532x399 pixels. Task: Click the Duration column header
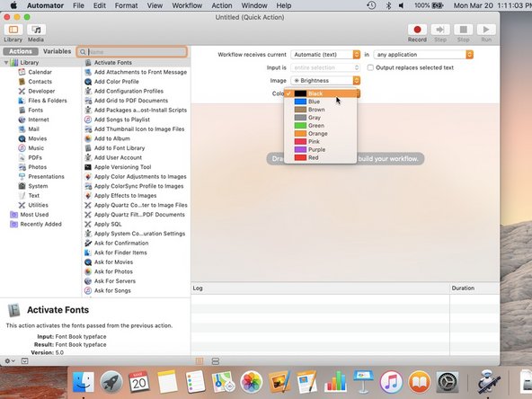click(474, 288)
